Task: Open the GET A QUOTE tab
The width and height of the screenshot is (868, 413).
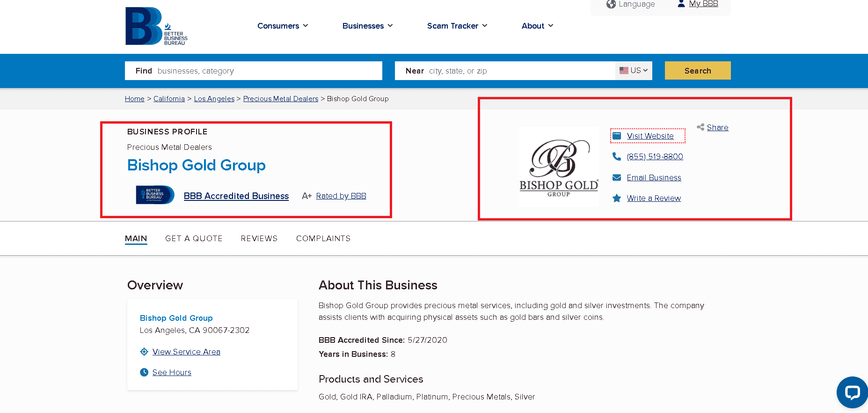Action: coord(194,238)
